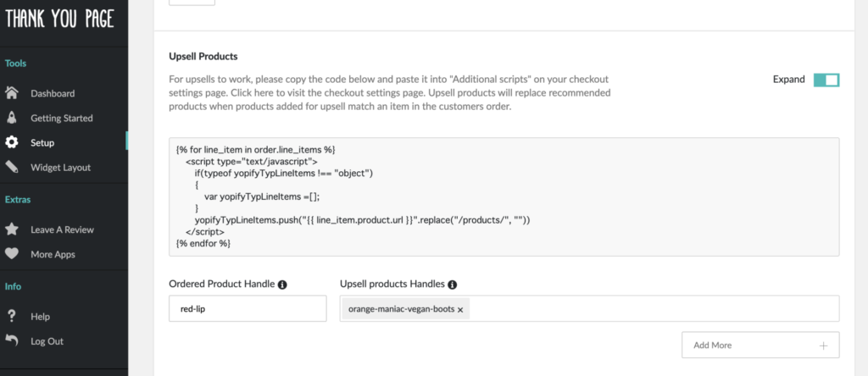Remove the orange-maniac-vegan-boots tag
The height and width of the screenshot is (376, 868).
click(x=460, y=310)
